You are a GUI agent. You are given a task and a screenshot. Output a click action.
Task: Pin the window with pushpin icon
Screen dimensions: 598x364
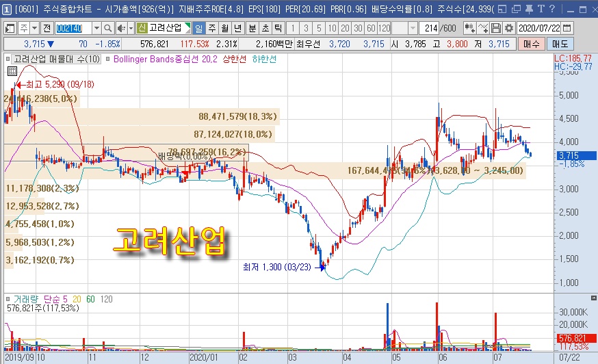click(x=529, y=9)
